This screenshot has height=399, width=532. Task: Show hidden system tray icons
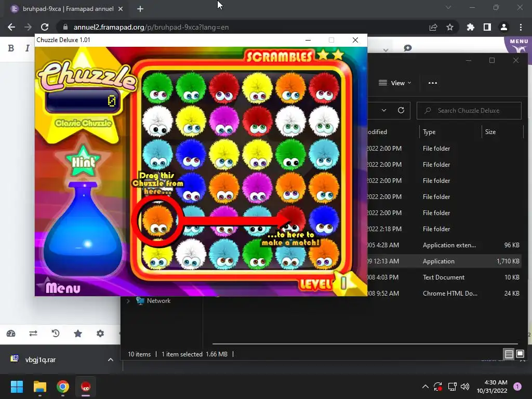[x=425, y=387]
